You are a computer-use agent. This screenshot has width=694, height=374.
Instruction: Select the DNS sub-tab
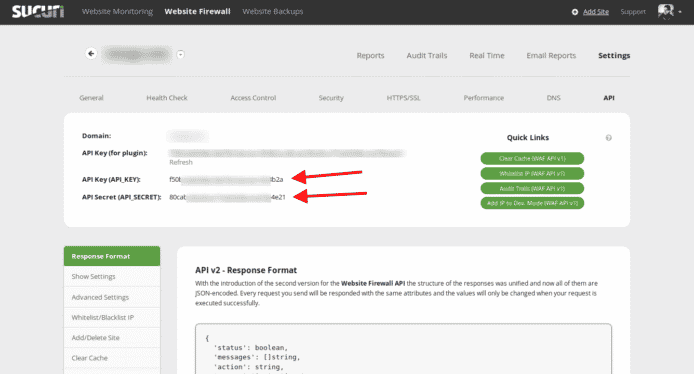pyautogui.click(x=553, y=98)
